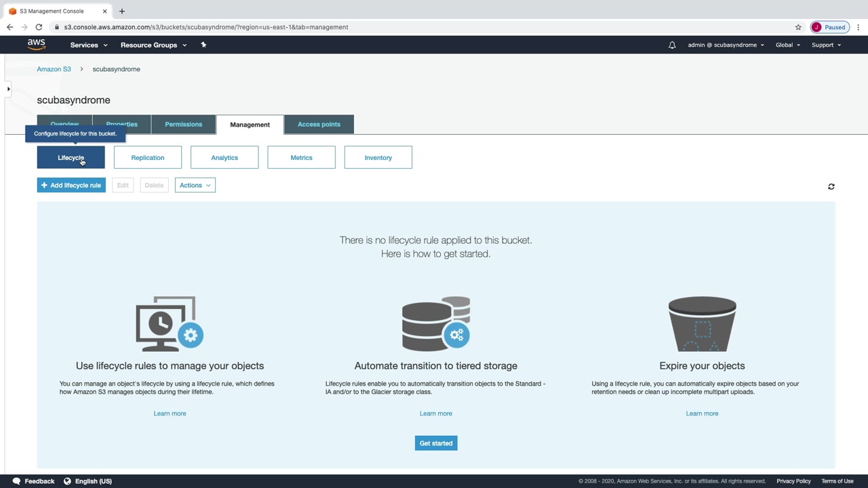Click the browser address bar URL
The width and height of the screenshot is (868, 488).
pyautogui.click(x=206, y=27)
